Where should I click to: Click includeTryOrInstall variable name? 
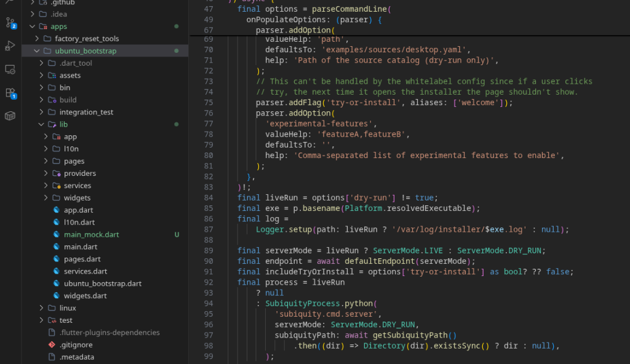coord(309,272)
